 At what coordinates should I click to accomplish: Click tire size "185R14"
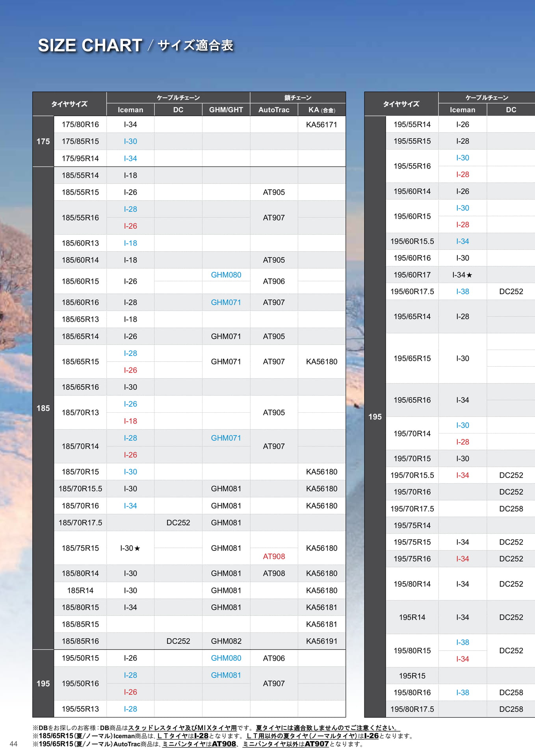80,590
